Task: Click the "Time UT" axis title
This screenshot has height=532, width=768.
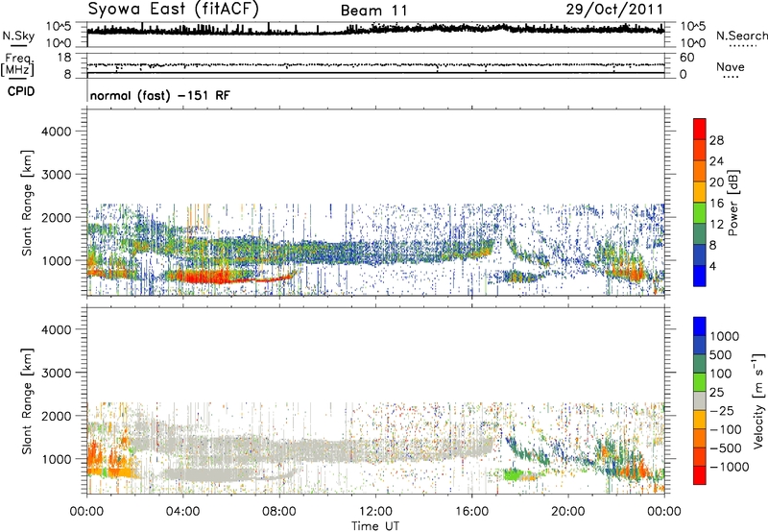Action: (375, 525)
